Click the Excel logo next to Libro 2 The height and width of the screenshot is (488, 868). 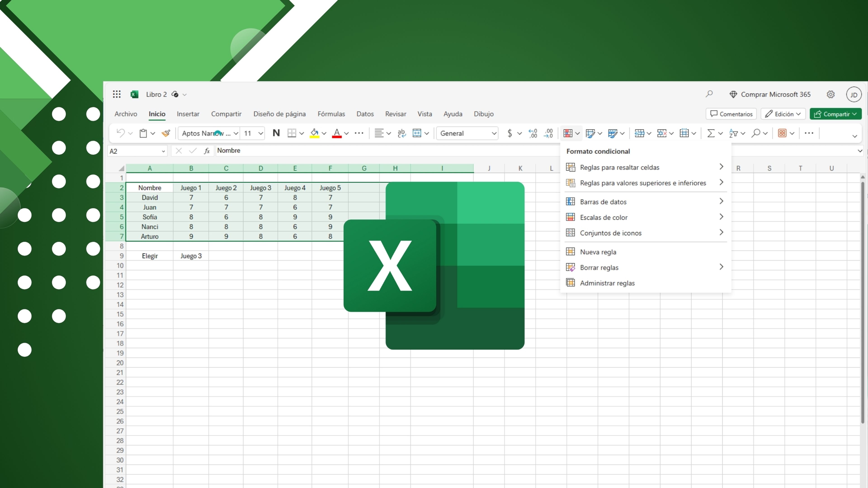(x=134, y=94)
